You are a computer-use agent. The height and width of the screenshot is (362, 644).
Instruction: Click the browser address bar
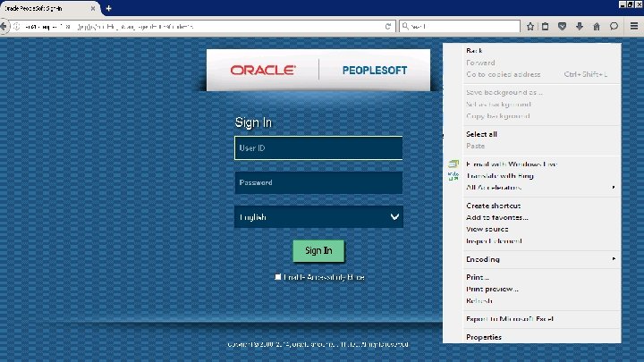point(201,27)
